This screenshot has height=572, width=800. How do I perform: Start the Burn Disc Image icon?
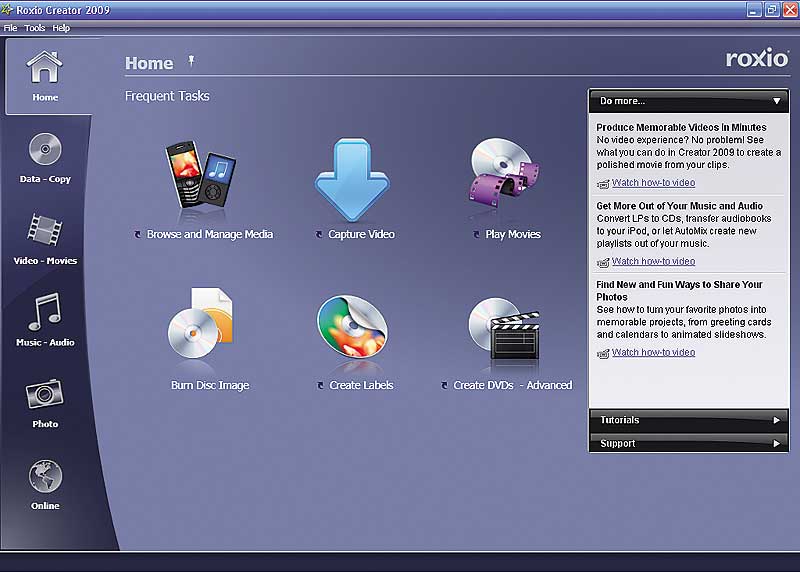pos(201,324)
